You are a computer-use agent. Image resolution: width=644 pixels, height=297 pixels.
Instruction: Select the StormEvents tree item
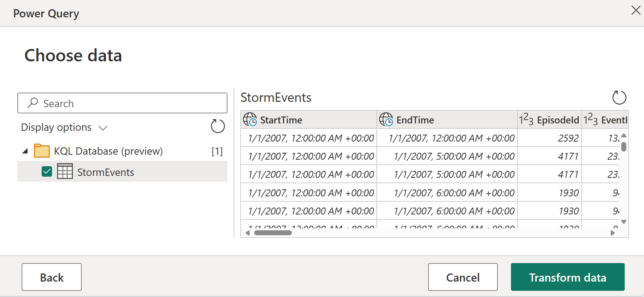click(106, 172)
